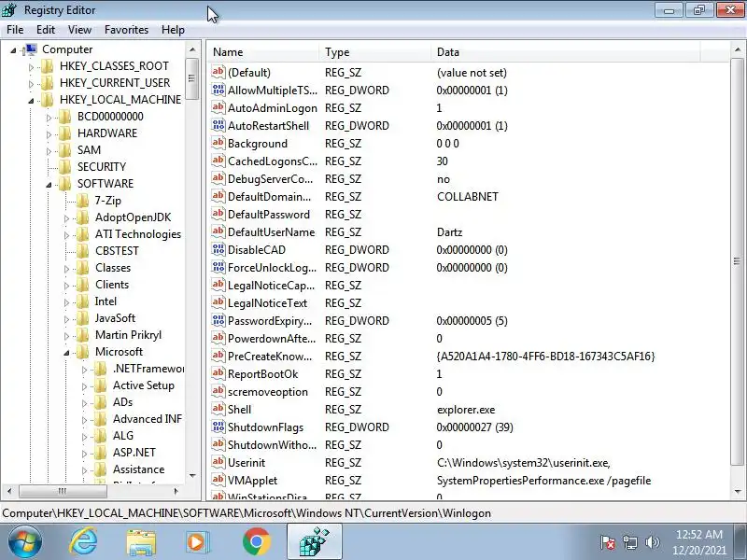Viewport: 747px width, 560px height.
Task: Click the Computer icon in the tree
Action: point(30,49)
